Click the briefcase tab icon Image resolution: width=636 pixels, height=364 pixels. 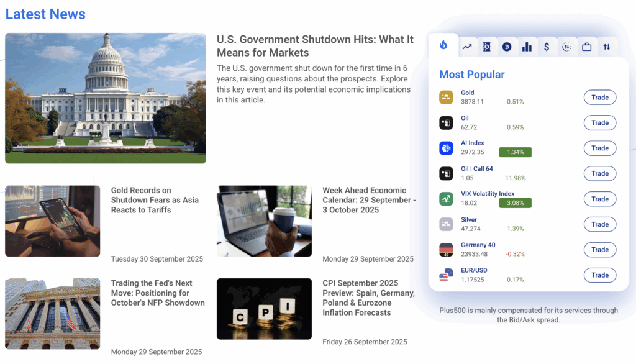click(x=586, y=47)
